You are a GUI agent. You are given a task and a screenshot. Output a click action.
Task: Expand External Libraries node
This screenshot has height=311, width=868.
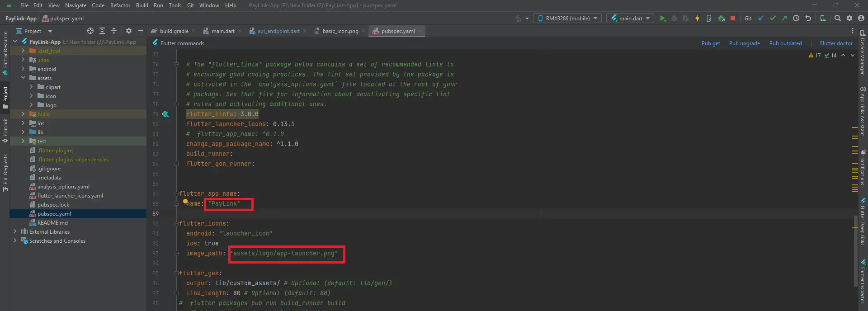[15, 232]
